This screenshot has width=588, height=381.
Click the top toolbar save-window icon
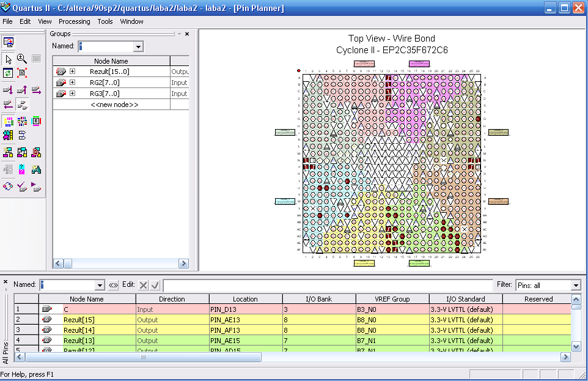(x=8, y=42)
